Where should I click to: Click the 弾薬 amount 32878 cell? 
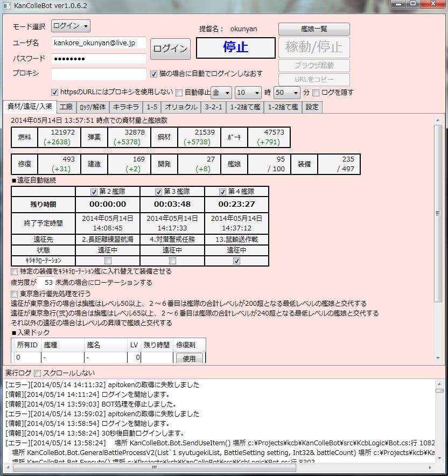pyautogui.click(x=129, y=137)
